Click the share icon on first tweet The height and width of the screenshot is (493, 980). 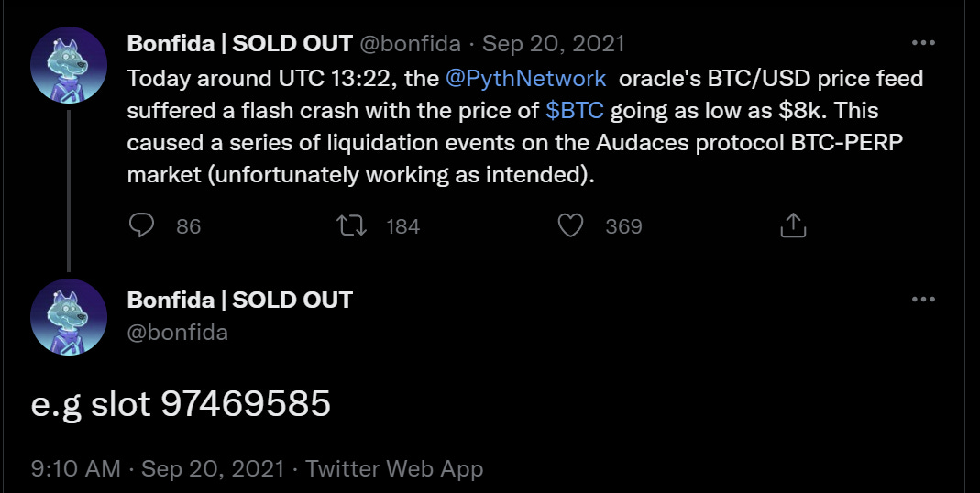pyautogui.click(x=792, y=225)
